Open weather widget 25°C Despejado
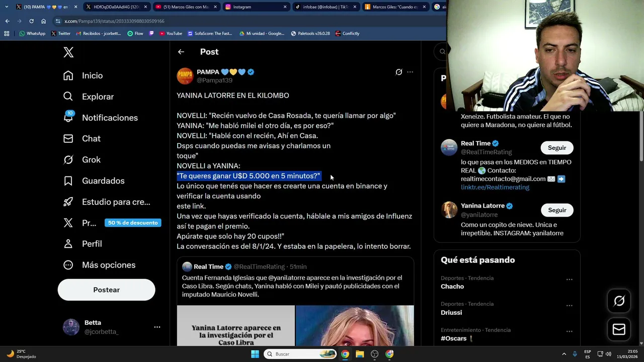The image size is (644, 362). tap(22, 354)
